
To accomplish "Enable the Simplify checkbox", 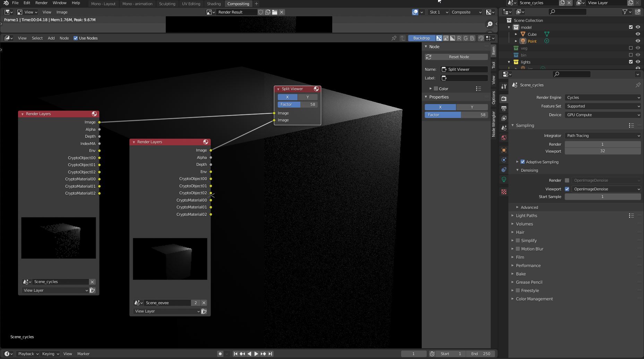I will click(518, 241).
